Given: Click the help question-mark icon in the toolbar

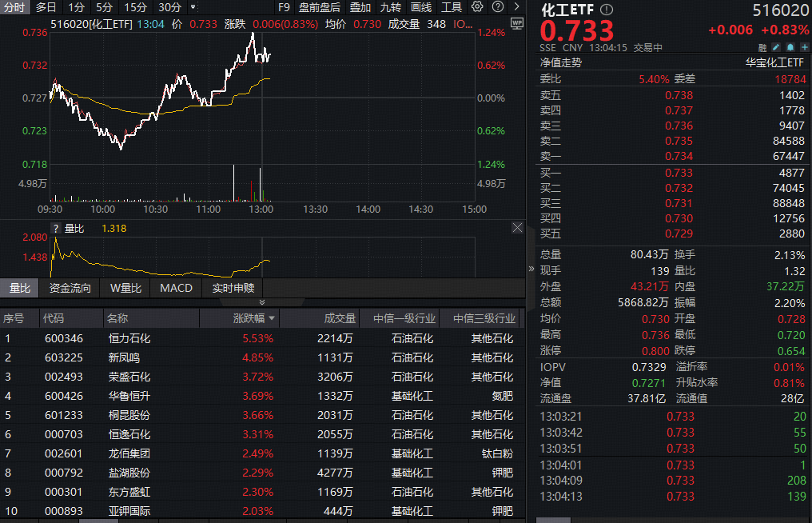Looking at the screenshot, I should pyautogui.click(x=496, y=7).
